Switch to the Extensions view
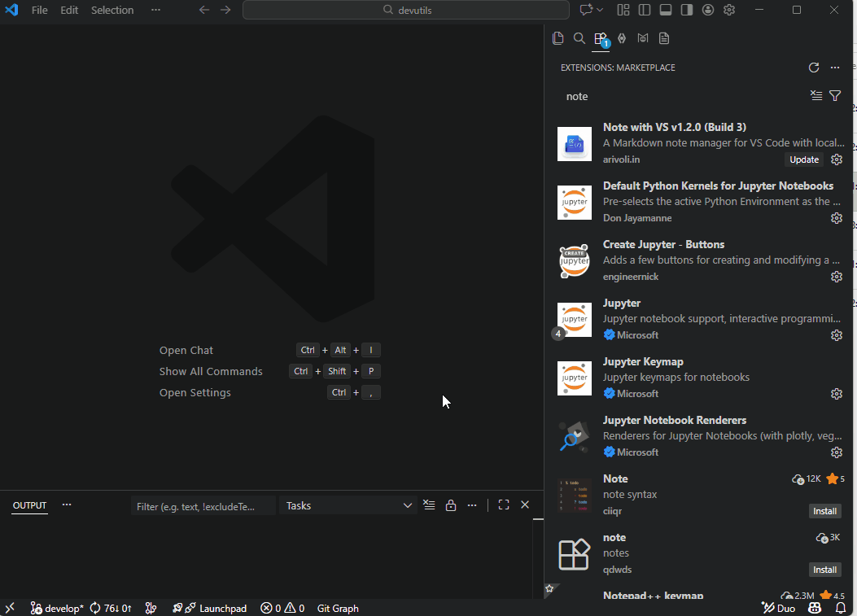 [x=601, y=37]
